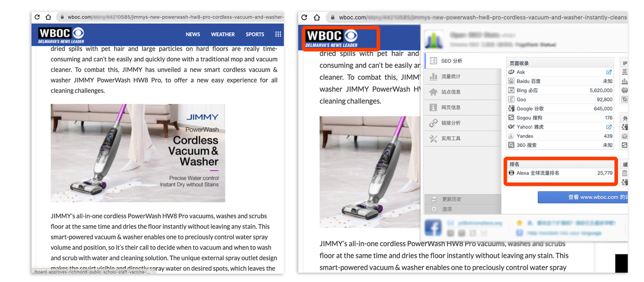644x282 pixels.
Task: Go to the home page in the left browser
Action: (49, 17)
